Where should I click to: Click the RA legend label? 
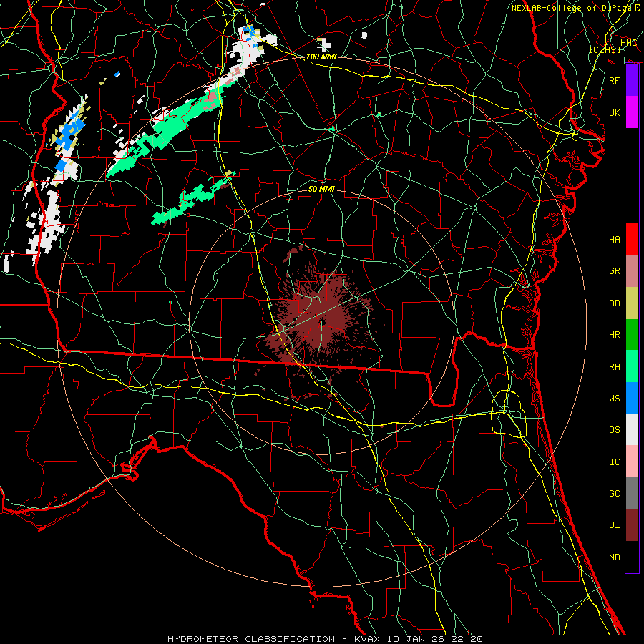pos(615,367)
